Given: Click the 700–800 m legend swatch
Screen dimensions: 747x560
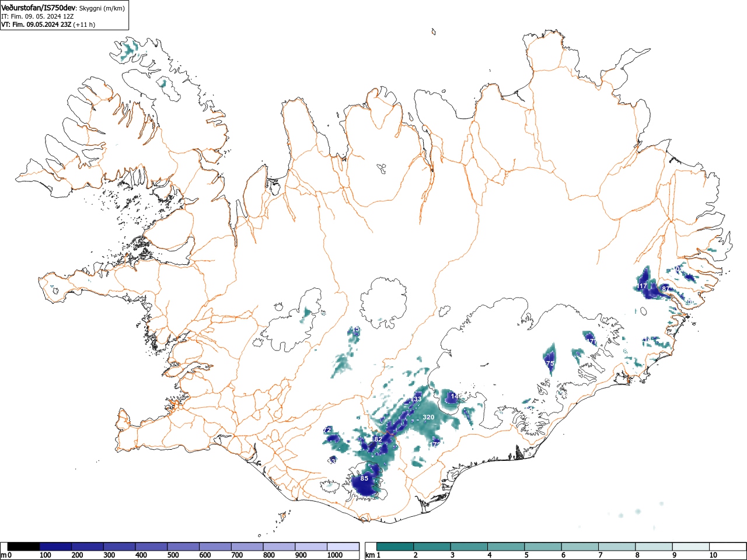Looking at the screenshot, I should [247, 547].
